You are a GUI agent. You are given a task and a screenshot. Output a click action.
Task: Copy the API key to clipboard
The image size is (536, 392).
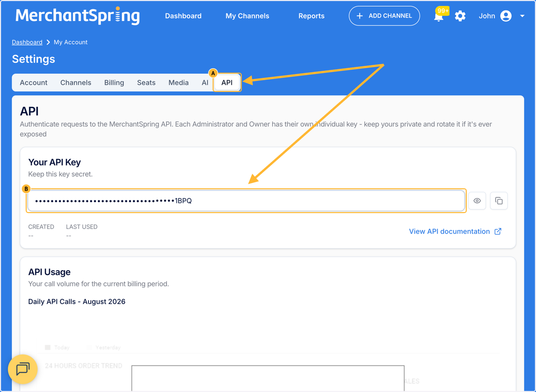(499, 201)
